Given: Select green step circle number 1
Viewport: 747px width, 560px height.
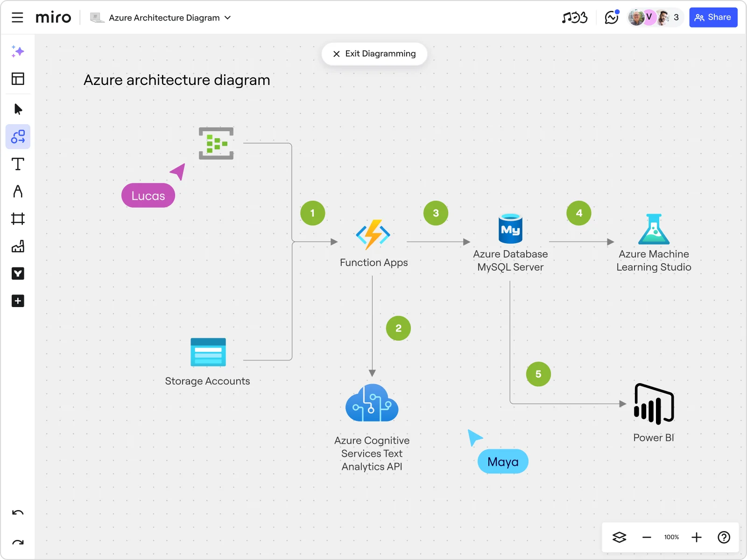Looking at the screenshot, I should tap(313, 213).
